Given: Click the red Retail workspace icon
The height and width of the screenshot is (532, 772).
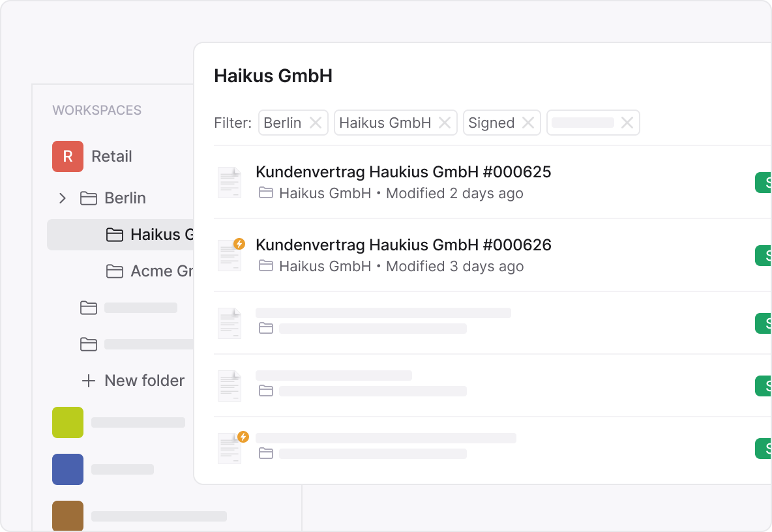Looking at the screenshot, I should pos(68,156).
